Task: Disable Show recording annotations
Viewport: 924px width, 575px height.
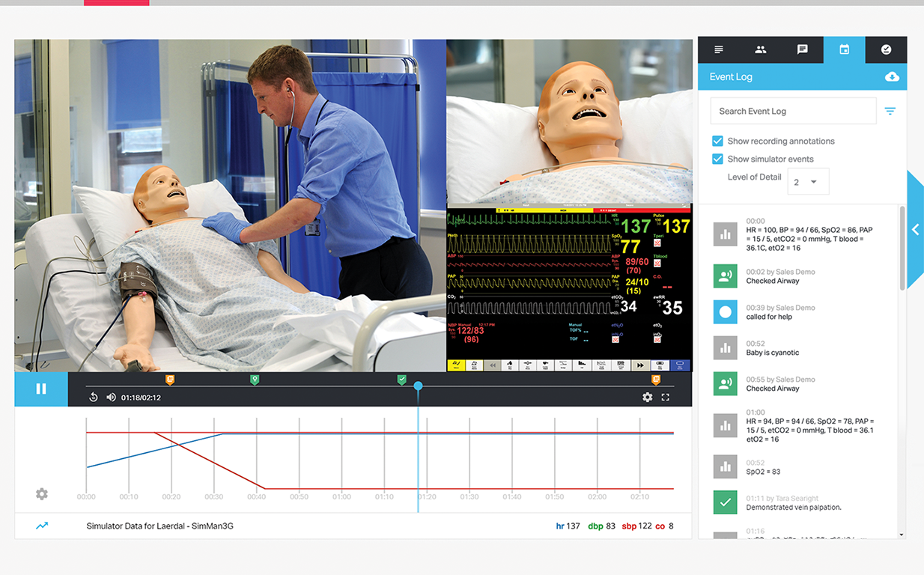Action: pyautogui.click(x=717, y=141)
